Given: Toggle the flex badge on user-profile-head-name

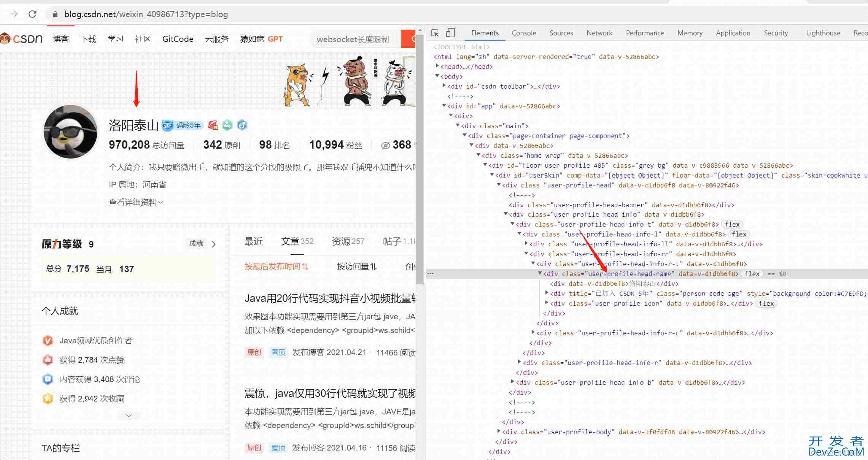Looking at the screenshot, I should pos(752,274).
